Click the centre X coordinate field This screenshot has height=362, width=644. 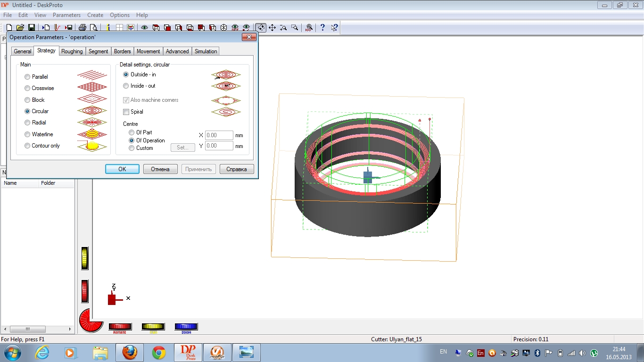219,135
